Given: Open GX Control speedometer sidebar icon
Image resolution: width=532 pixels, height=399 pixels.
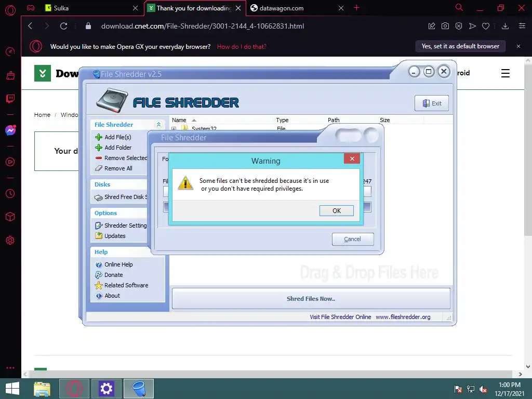Looking at the screenshot, I should [x=10, y=51].
